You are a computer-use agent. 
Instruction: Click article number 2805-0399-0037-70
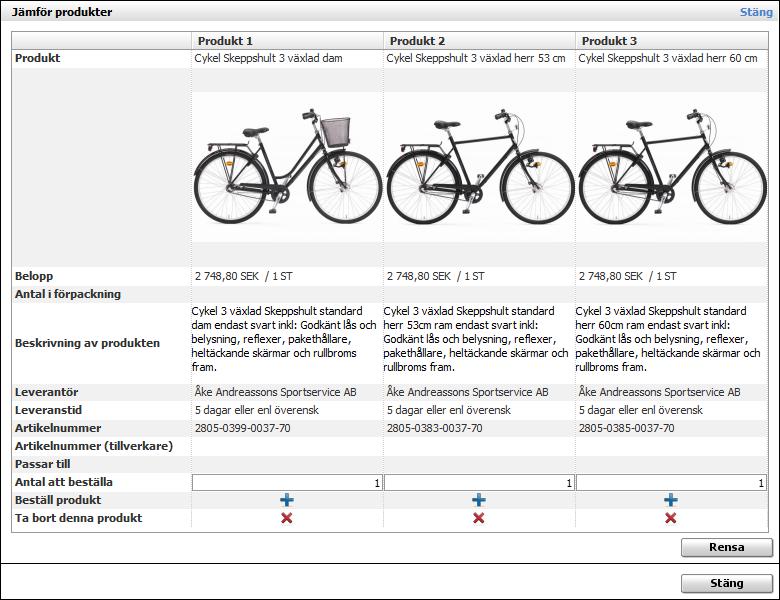coord(243,428)
